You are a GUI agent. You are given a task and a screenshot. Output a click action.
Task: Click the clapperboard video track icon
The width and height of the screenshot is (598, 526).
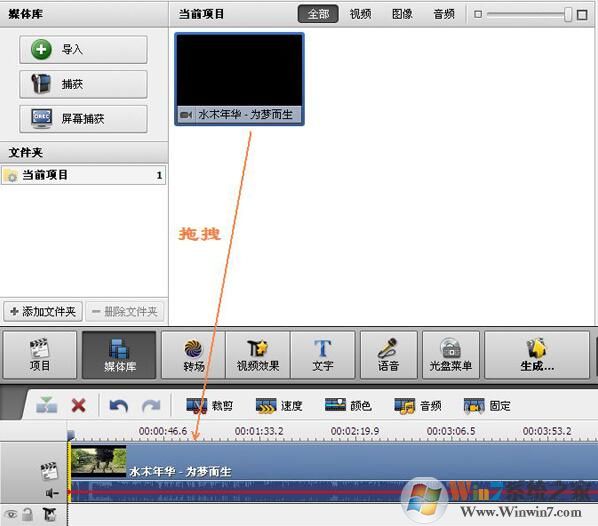[49, 471]
